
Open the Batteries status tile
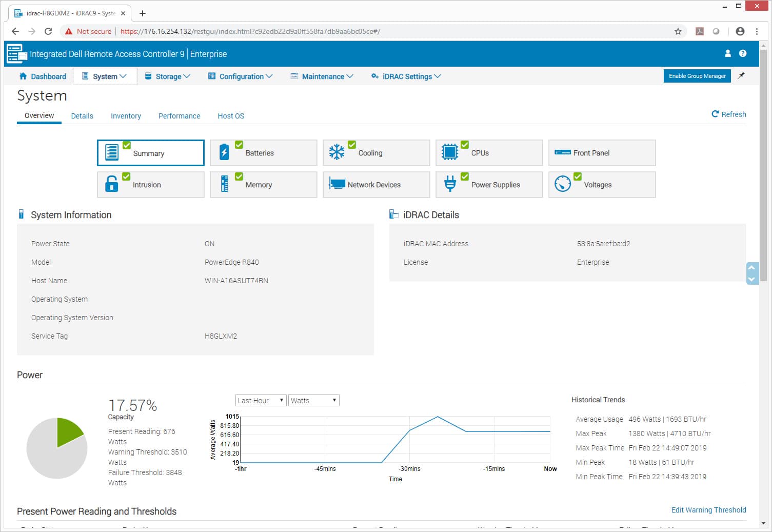[263, 153]
